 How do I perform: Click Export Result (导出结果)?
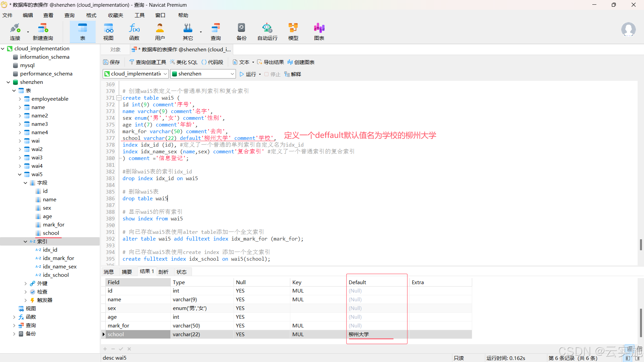pyautogui.click(x=270, y=62)
